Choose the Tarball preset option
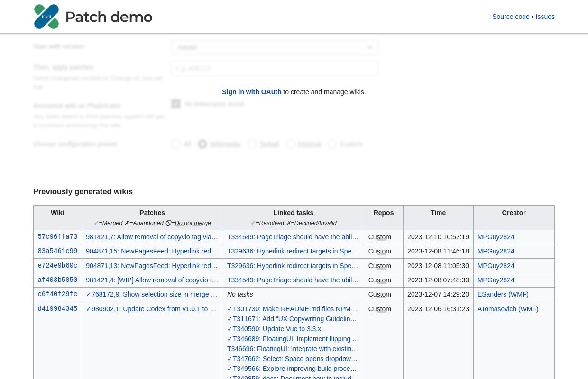The image size is (588, 379). pyautogui.click(x=252, y=144)
